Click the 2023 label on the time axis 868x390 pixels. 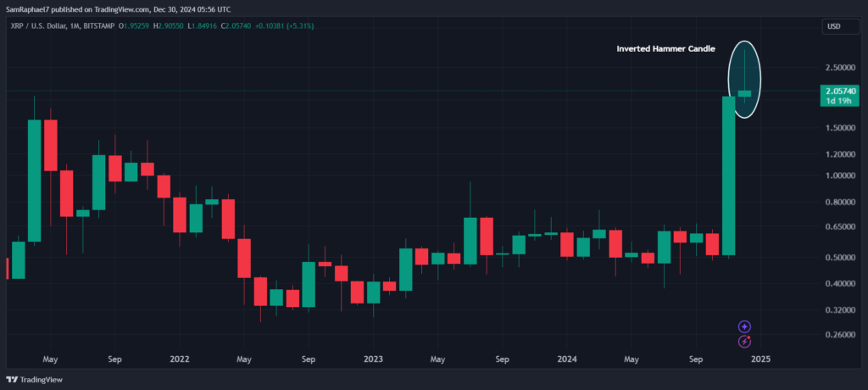tap(373, 359)
